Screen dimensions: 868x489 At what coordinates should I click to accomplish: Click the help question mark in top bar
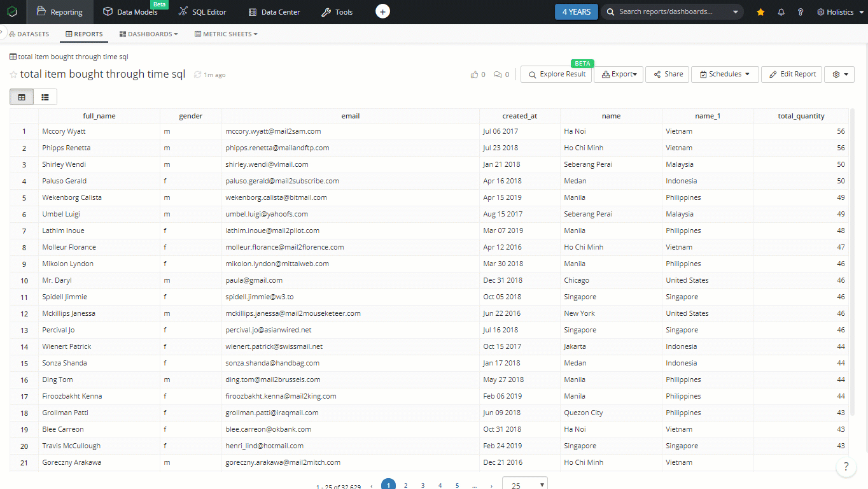(x=801, y=12)
